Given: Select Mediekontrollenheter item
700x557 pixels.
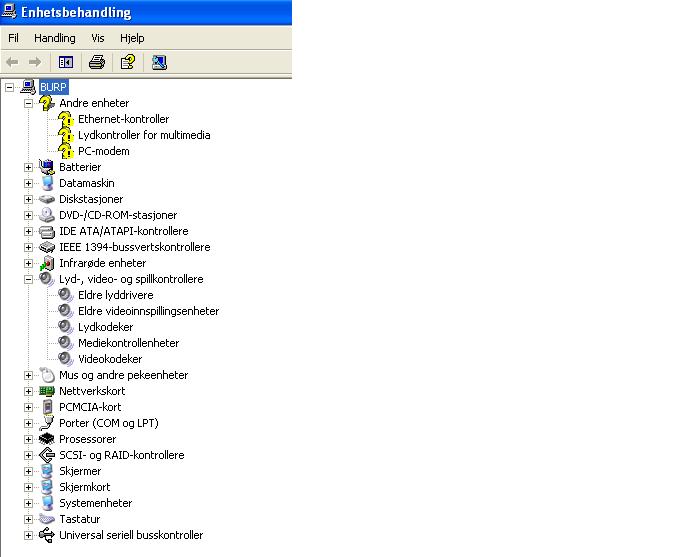Looking at the screenshot, I should click(x=129, y=343).
